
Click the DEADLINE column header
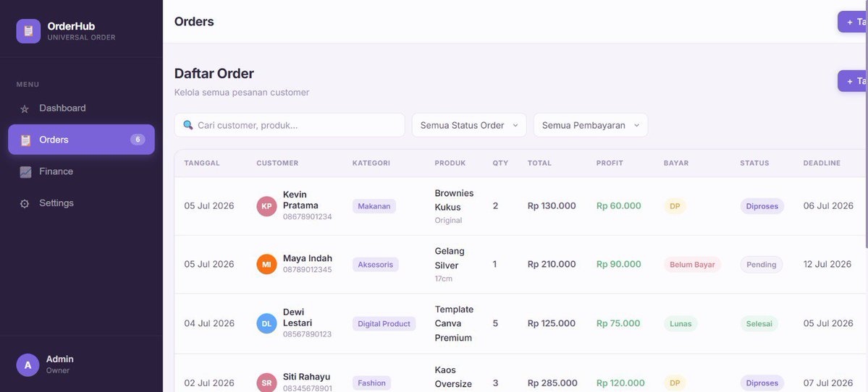click(x=822, y=163)
